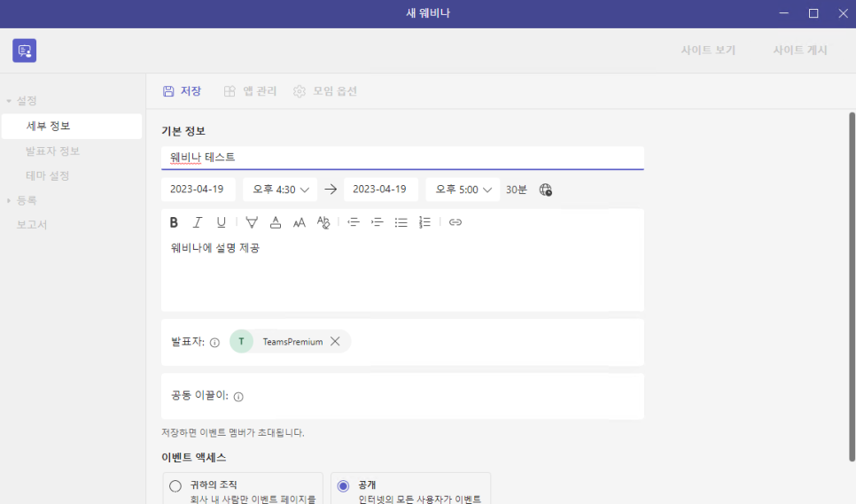Click the 공동 이끌이 co-organizer field
This screenshot has width=856, height=504.
click(x=402, y=396)
